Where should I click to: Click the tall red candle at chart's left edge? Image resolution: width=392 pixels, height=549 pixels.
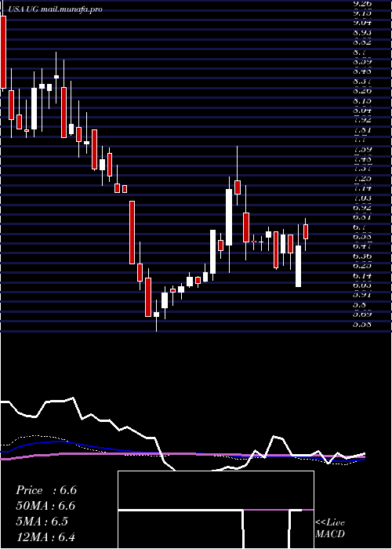[x=3, y=52]
